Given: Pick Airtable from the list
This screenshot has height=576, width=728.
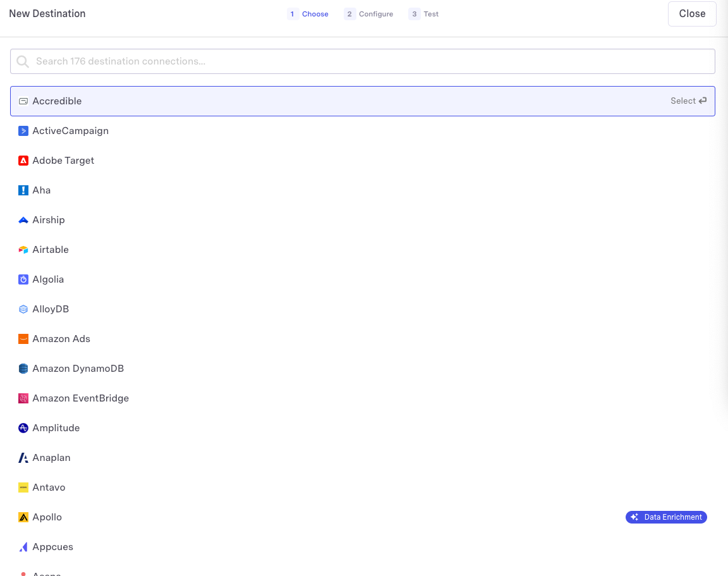Looking at the screenshot, I should (x=363, y=250).
